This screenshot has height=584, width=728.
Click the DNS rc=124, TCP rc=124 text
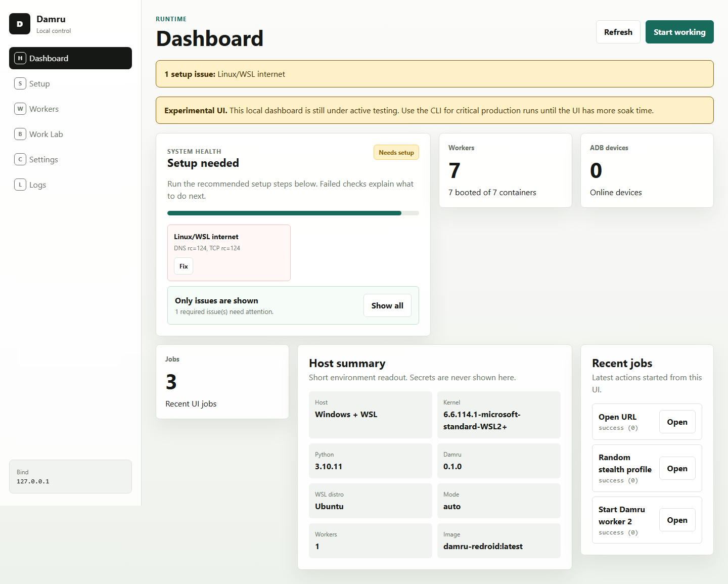click(x=207, y=248)
